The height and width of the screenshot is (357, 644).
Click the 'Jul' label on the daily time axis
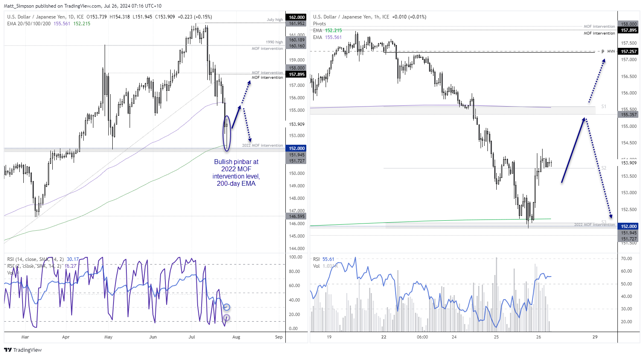tap(192, 337)
